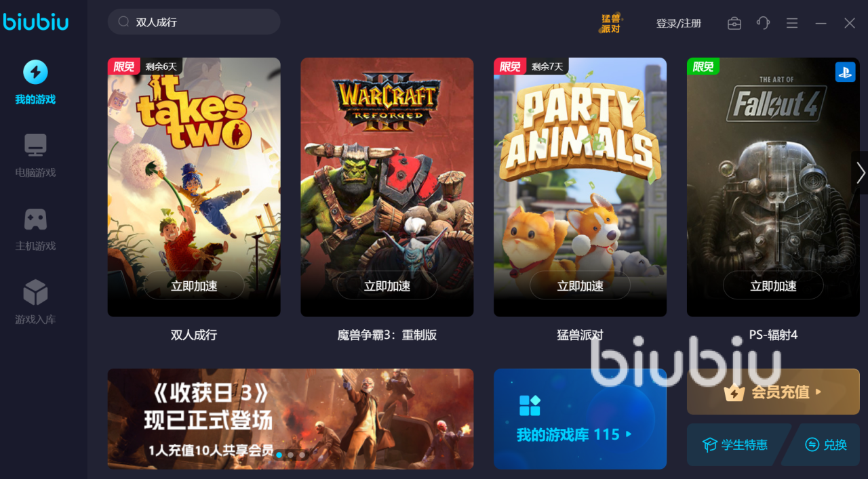Click 登录/注册 link
This screenshot has height=479, width=868.
tap(679, 24)
